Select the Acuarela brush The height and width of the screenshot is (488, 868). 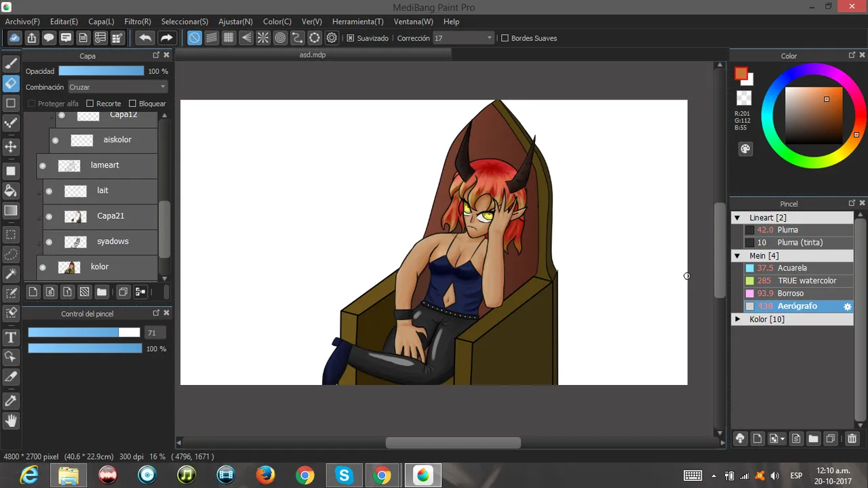tap(792, 268)
